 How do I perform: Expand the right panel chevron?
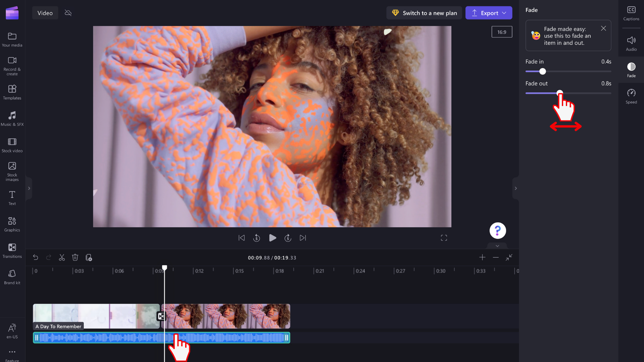coord(516,188)
